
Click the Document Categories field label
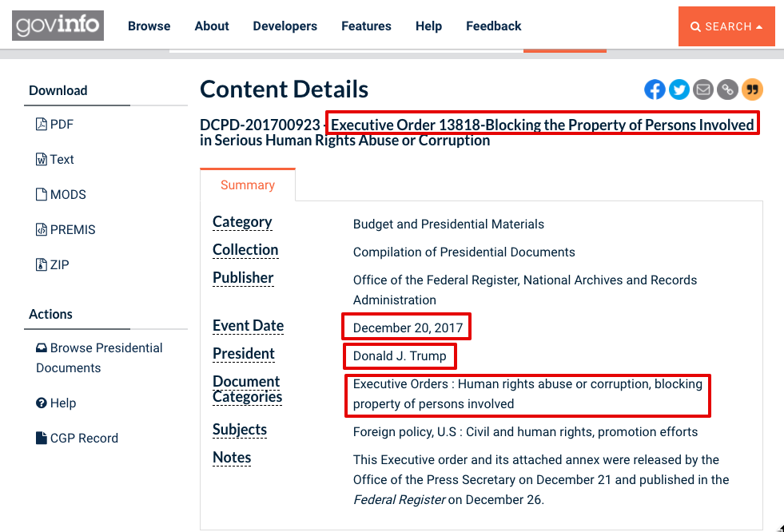[248, 389]
